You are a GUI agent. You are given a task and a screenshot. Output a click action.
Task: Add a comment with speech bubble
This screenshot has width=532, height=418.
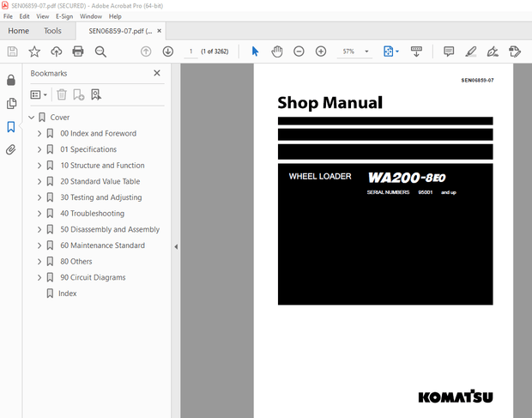click(449, 51)
